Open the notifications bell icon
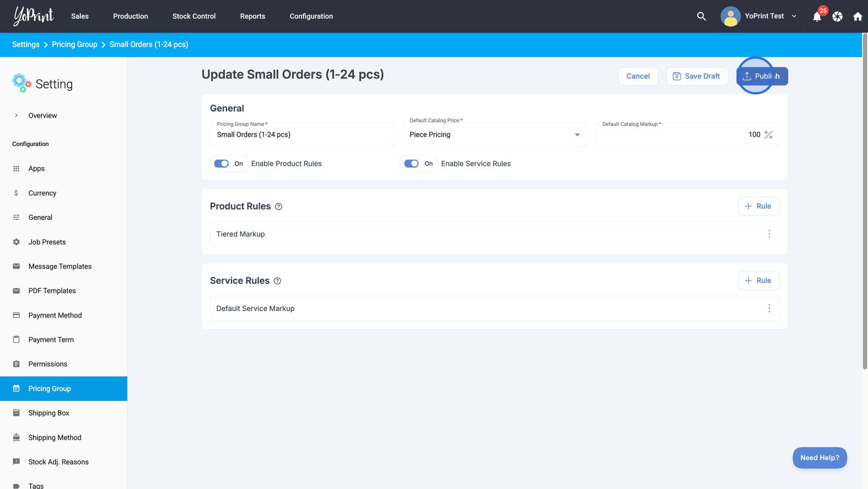Viewport: 868px width, 489px height. coord(817,17)
